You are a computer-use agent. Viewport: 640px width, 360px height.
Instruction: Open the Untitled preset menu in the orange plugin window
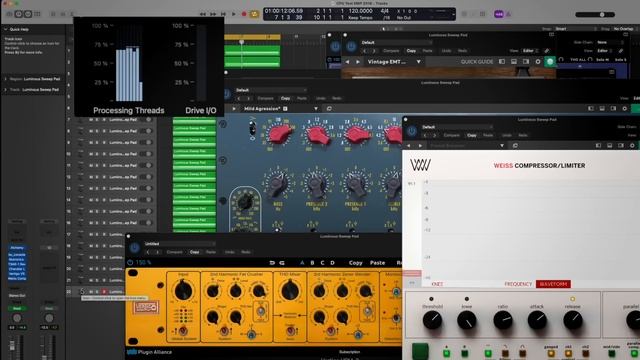click(179, 244)
